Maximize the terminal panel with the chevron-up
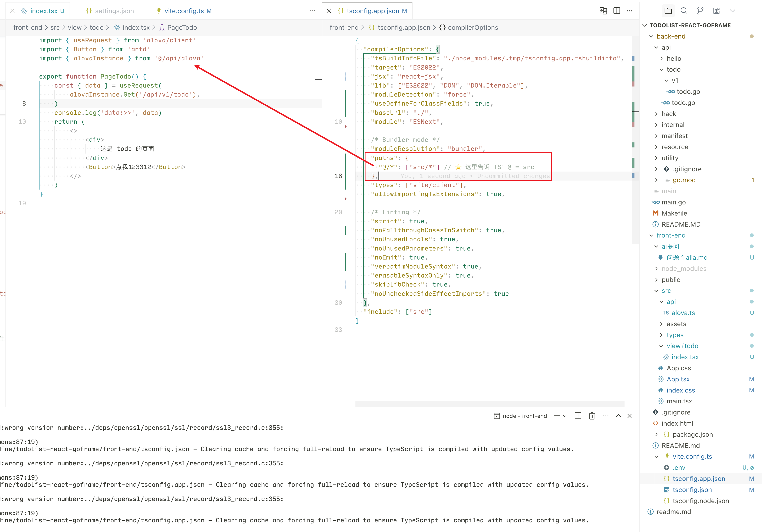The image size is (762, 532). tap(618, 416)
